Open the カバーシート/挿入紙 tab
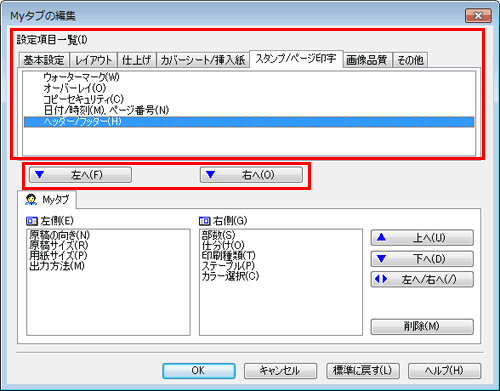Viewport: 500px width, 391px height. 203,60
